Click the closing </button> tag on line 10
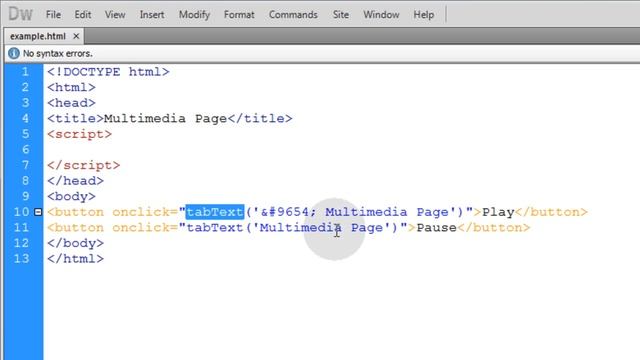The image size is (640, 360). (x=551, y=212)
